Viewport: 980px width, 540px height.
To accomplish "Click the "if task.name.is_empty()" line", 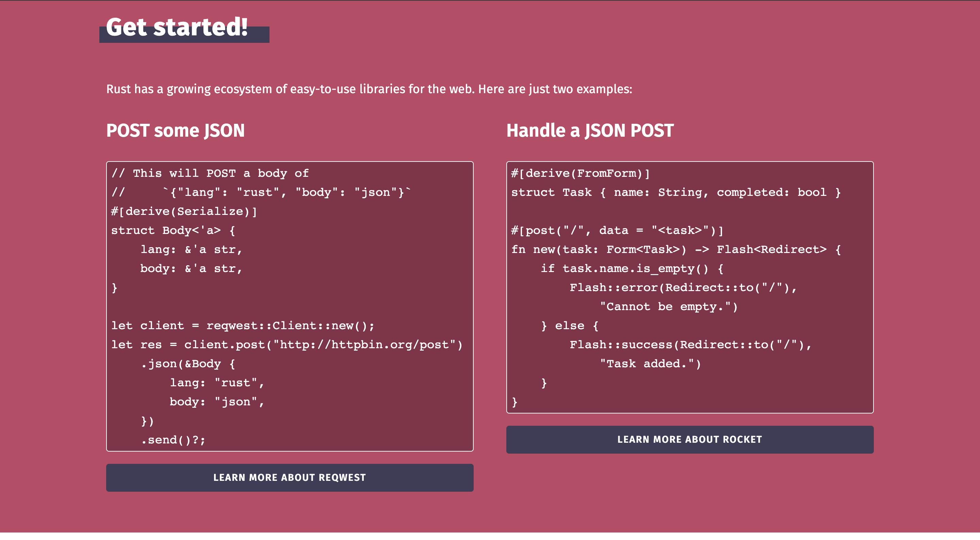I will [x=632, y=269].
